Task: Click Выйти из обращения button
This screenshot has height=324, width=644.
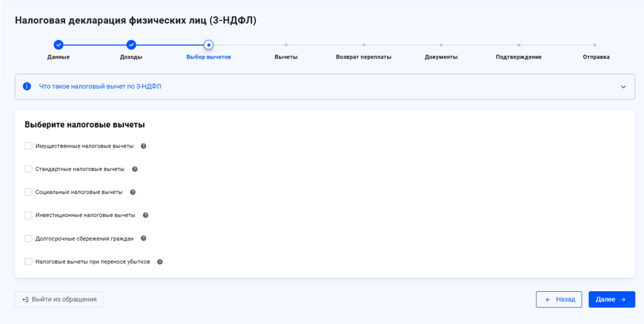Action: coord(60,299)
